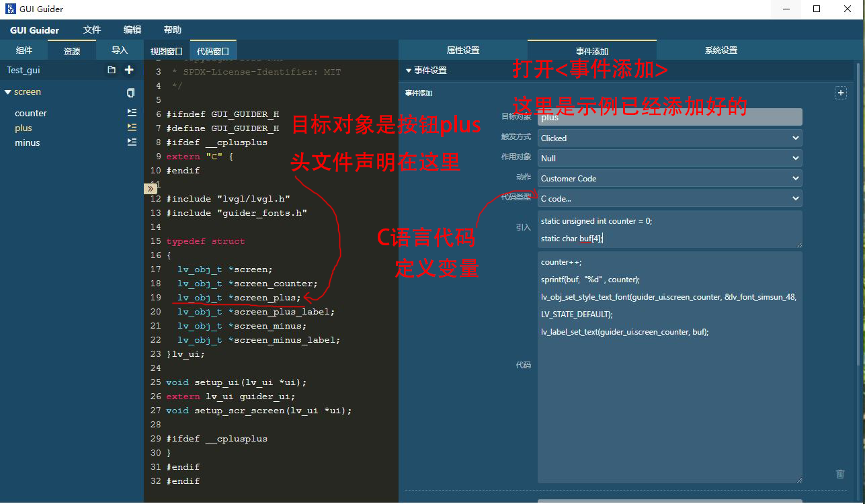The width and height of the screenshot is (865, 504).
Task: Click code line '#include "guider_fonts.h"'
Action: point(237,213)
